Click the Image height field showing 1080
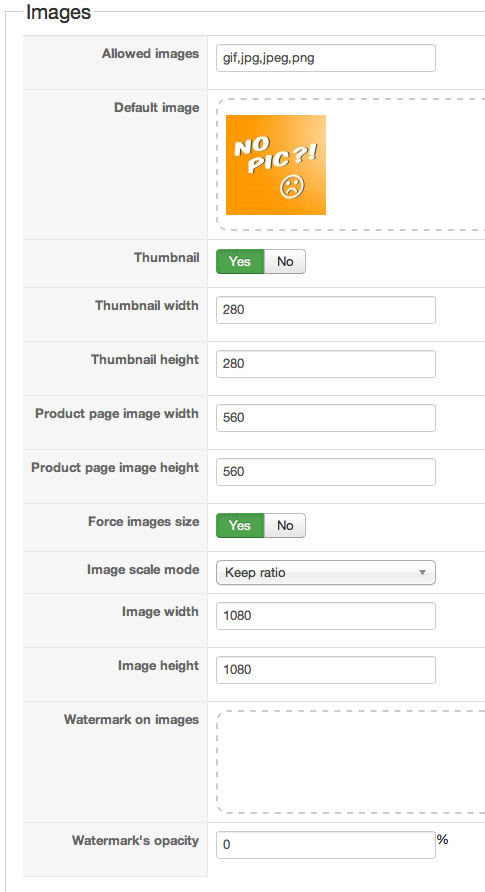The width and height of the screenshot is (485, 892). [326, 670]
